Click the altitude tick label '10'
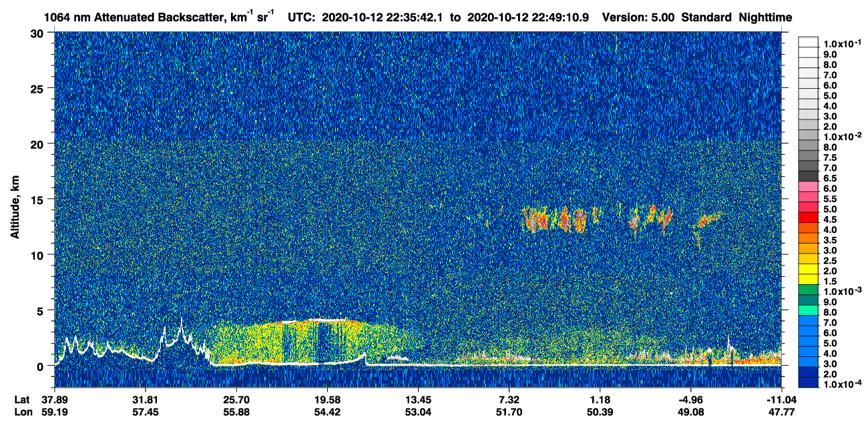 pos(38,255)
